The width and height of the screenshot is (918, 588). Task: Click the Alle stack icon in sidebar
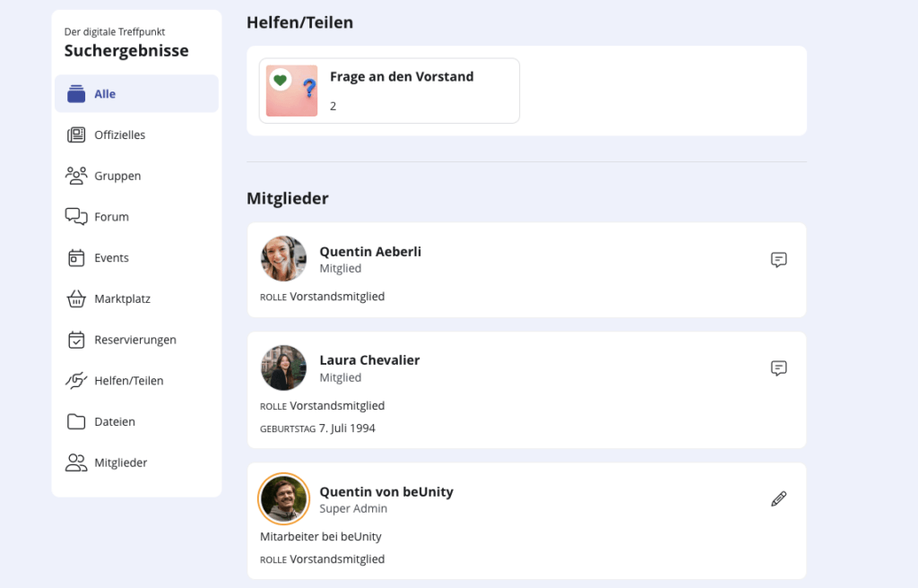(x=76, y=94)
